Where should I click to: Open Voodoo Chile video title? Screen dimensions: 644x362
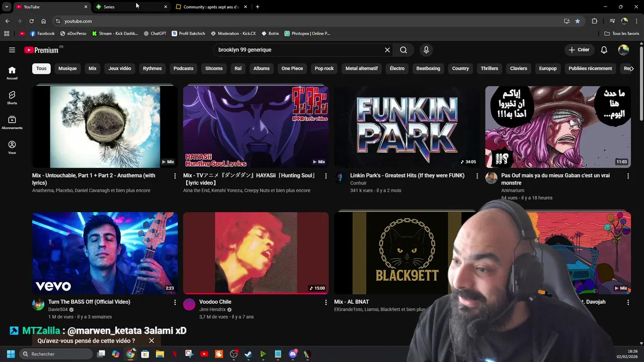tap(215, 302)
